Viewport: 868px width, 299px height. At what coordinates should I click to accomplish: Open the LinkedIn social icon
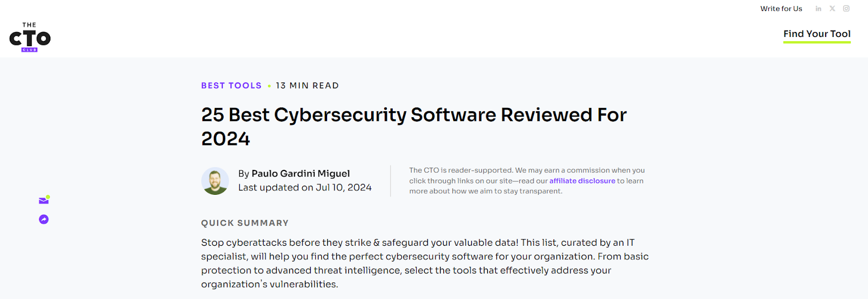[818, 9]
